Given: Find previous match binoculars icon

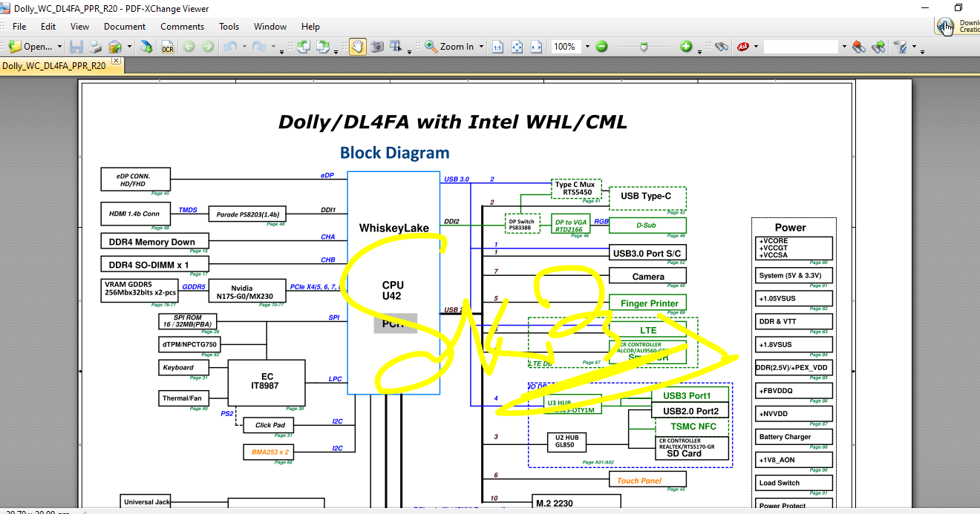Looking at the screenshot, I should pos(859,46).
